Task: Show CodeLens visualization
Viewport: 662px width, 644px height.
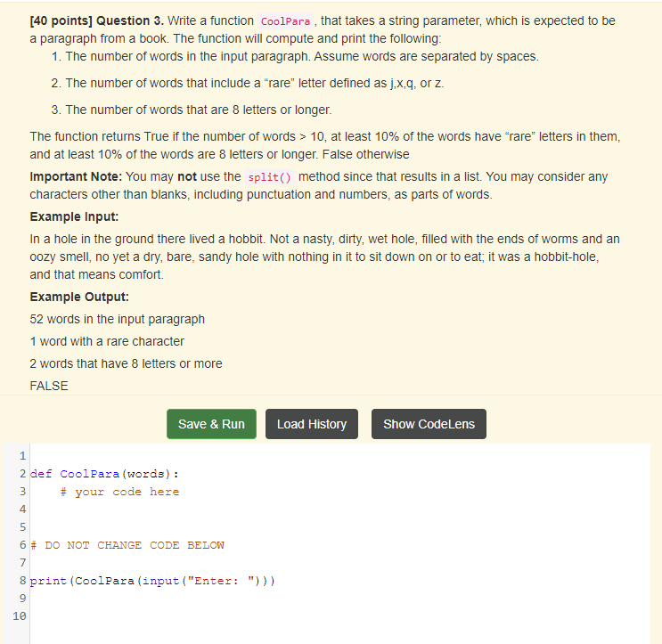Action: [x=429, y=424]
